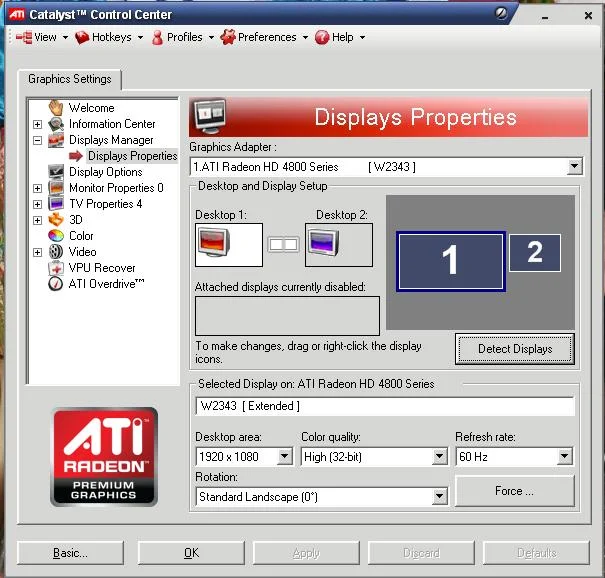Click the red arrow beside Displays Properties
Viewport: 605px width, 578px height.
click(x=76, y=156)
